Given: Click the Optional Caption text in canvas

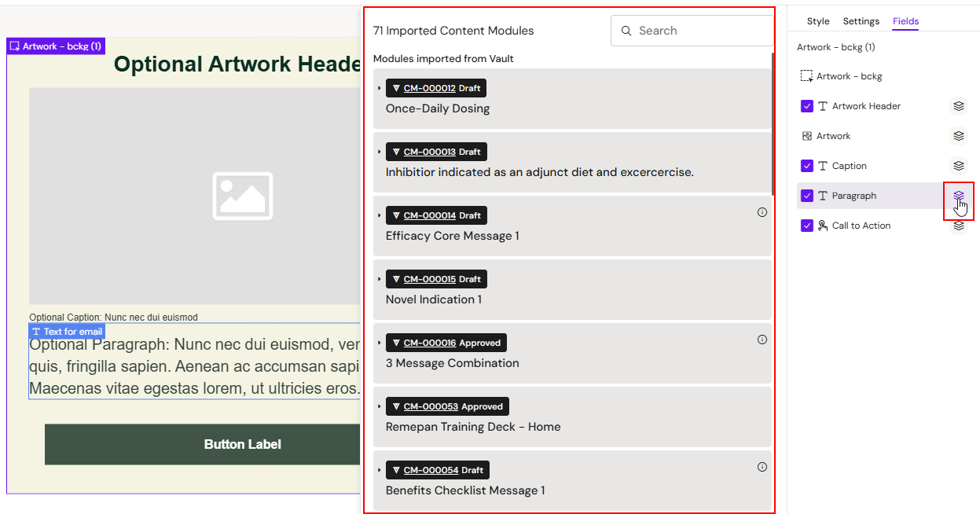Looking at the screenshot, I should click(x=114, y=318).
